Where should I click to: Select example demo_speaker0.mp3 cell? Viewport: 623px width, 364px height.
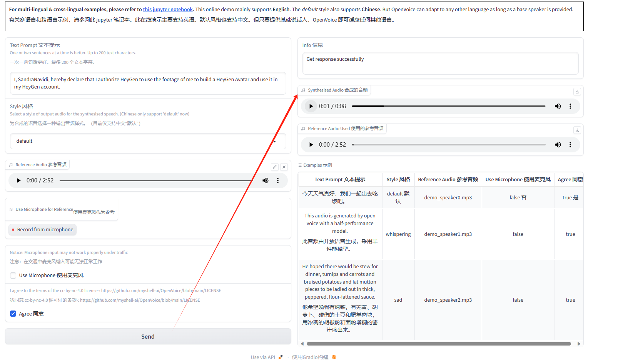448,197
